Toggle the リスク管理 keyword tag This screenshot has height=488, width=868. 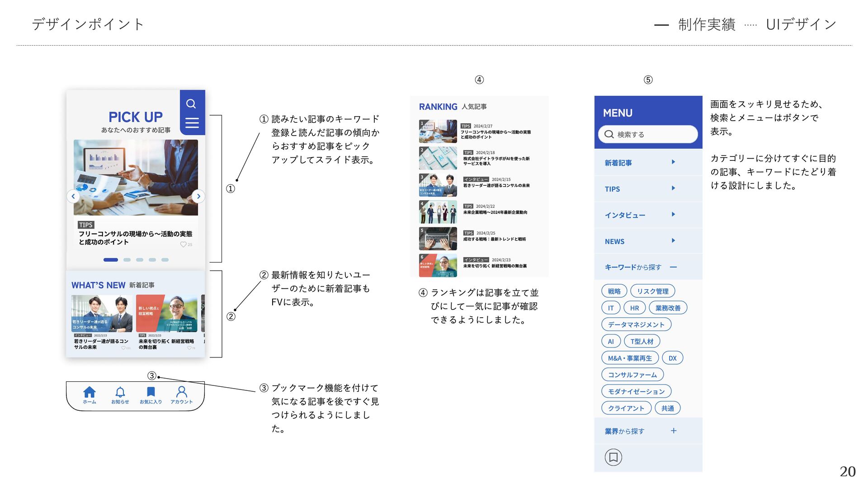coord(652,291)
